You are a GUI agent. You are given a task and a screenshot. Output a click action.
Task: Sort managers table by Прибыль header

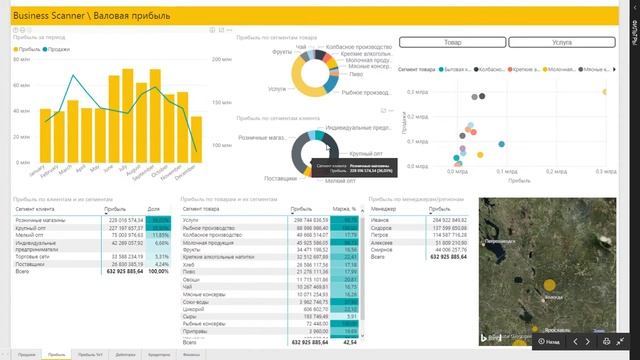coord(440,209)
